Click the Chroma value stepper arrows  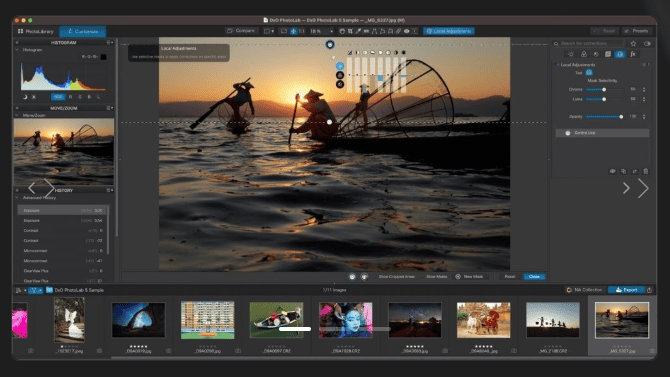(x=644, y=89)
